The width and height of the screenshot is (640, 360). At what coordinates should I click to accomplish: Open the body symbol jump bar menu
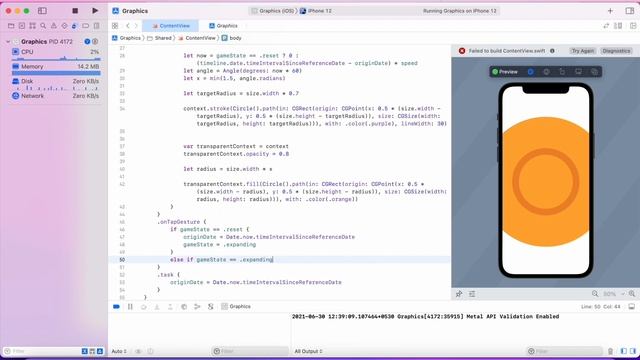231,38
